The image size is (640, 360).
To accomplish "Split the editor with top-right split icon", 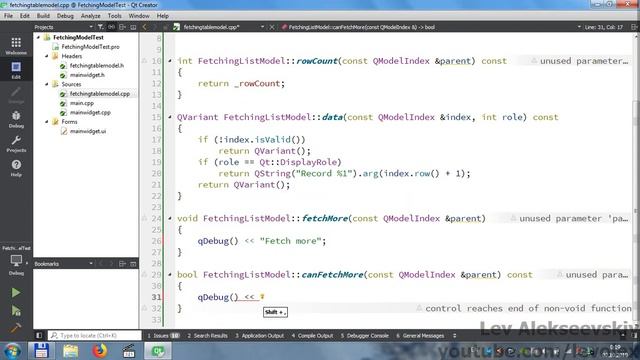I will pos(634,27).
